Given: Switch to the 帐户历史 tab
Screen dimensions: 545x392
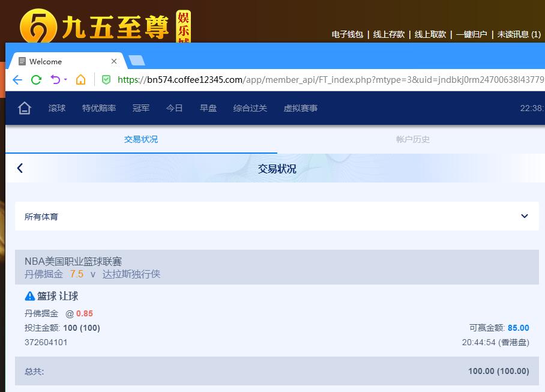Looking at the screenshot, I should (x=412, y=139).
